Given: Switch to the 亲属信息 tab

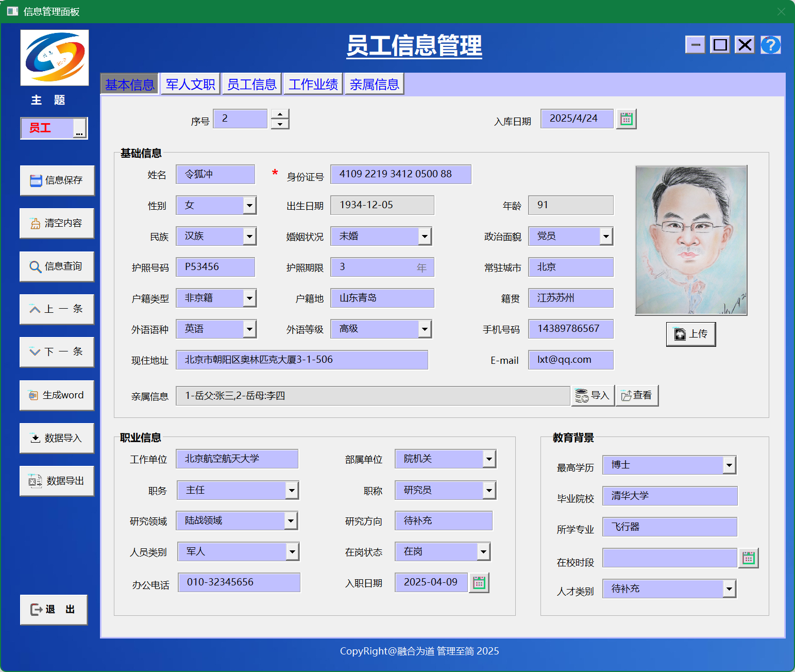Looking at the screenshot, I should point(375,84).
